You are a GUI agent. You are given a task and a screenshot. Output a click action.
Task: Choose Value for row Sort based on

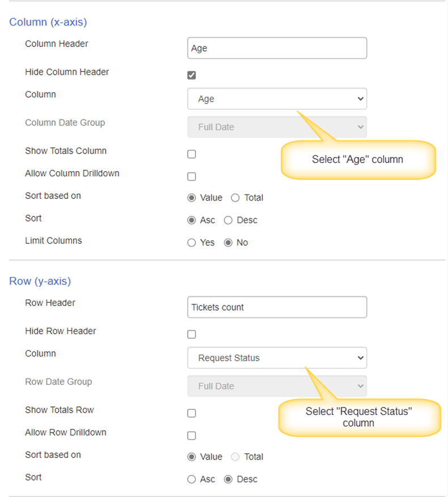[192, 457]
